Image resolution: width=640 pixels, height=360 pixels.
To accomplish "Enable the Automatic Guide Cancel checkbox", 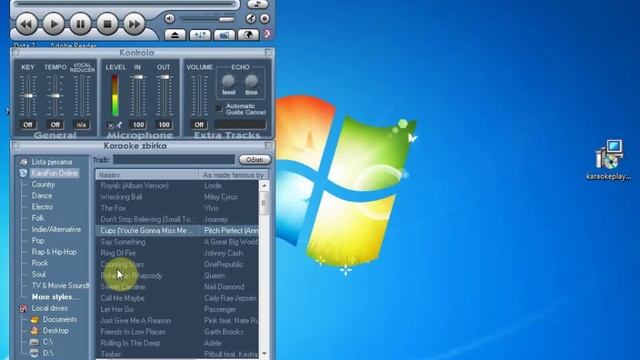I will click(219, 108).
